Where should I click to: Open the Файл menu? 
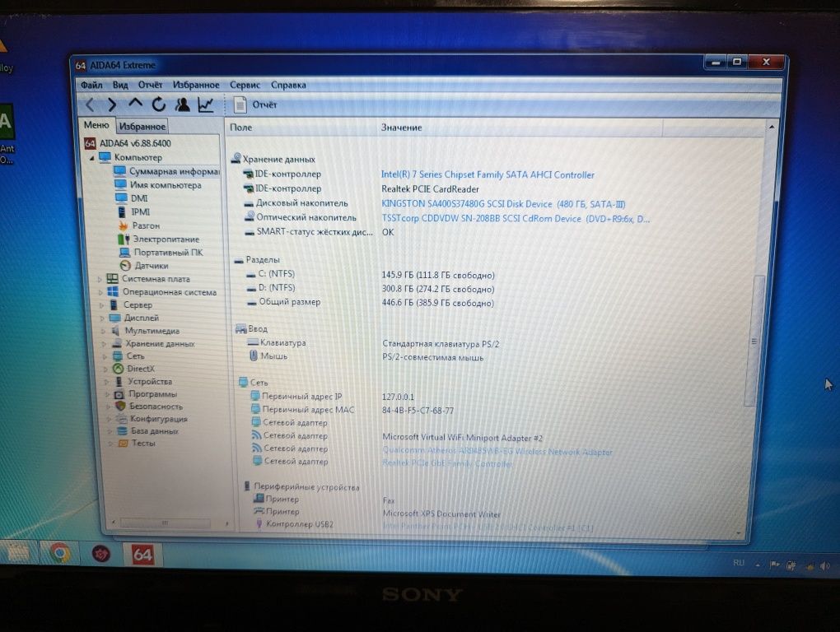click(91, 85)
